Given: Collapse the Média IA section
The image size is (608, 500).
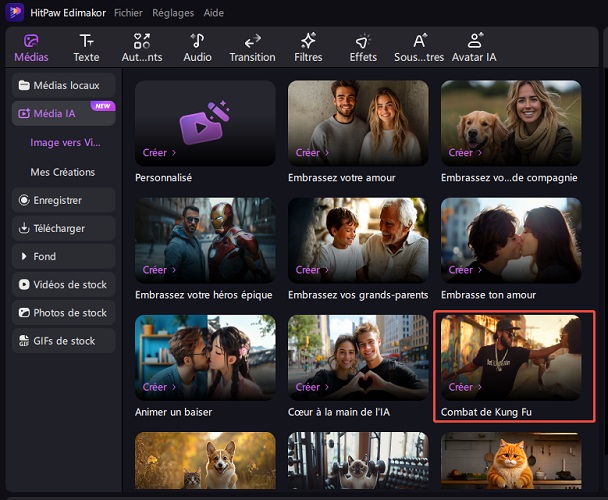Looking at the screenshot, I should [x=64, y=114].
